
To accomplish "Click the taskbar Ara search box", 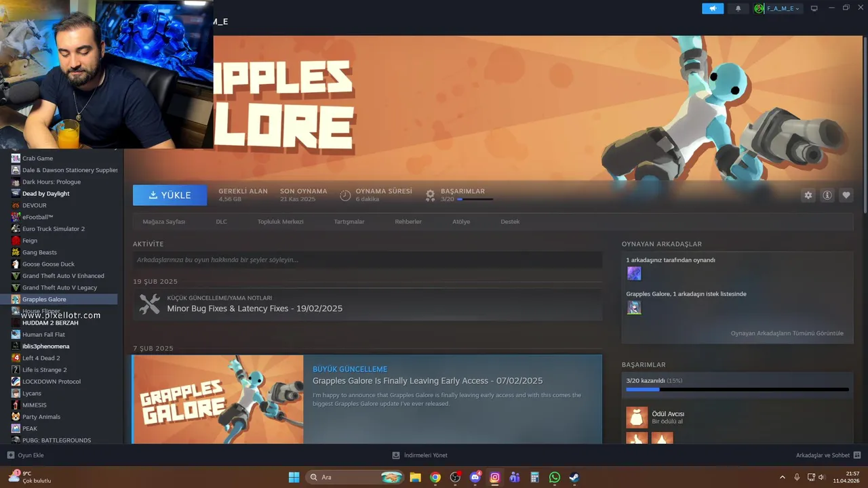I will [x=355, y=477].
